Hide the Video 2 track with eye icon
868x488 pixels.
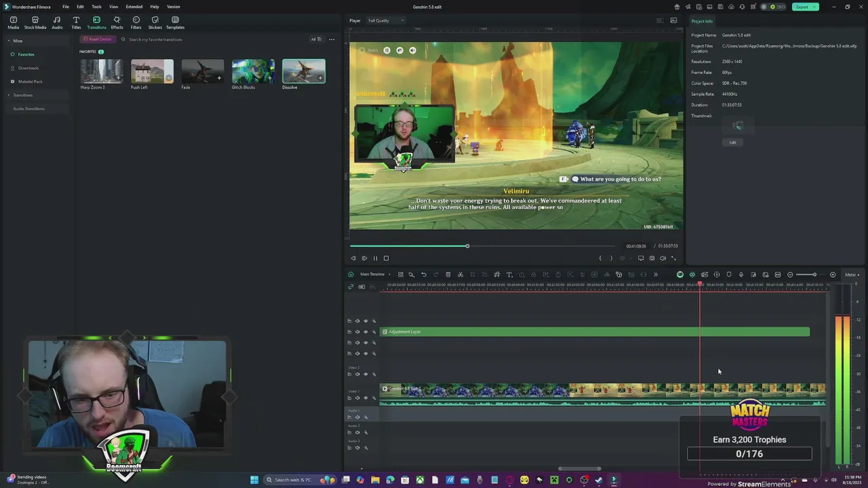pyautogui.click(x=366, y=374)
